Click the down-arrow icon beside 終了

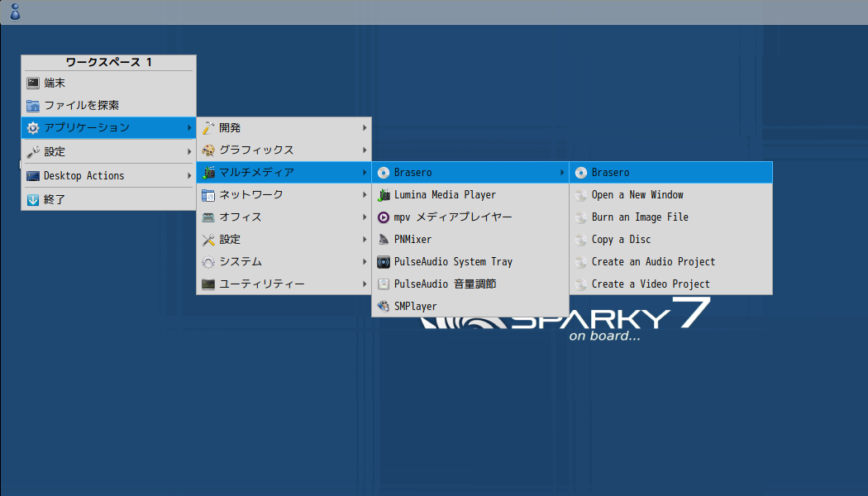[x=33, y=200]
